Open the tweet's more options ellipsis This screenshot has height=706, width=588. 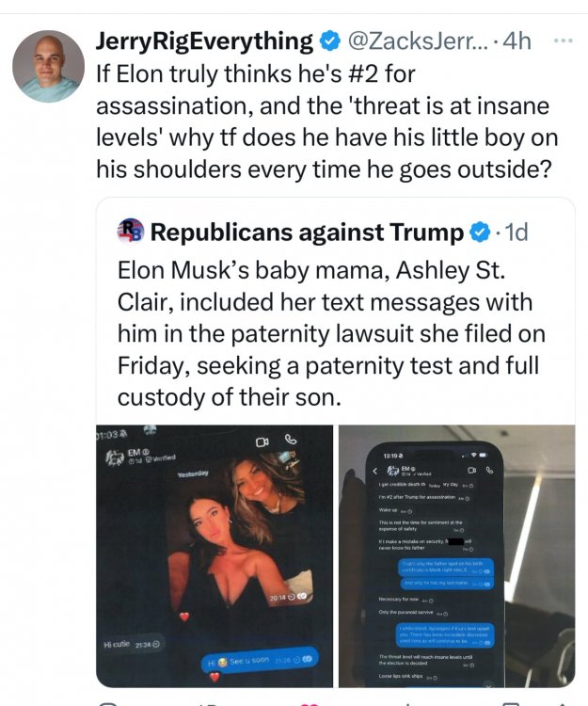(x=563, y=41)
